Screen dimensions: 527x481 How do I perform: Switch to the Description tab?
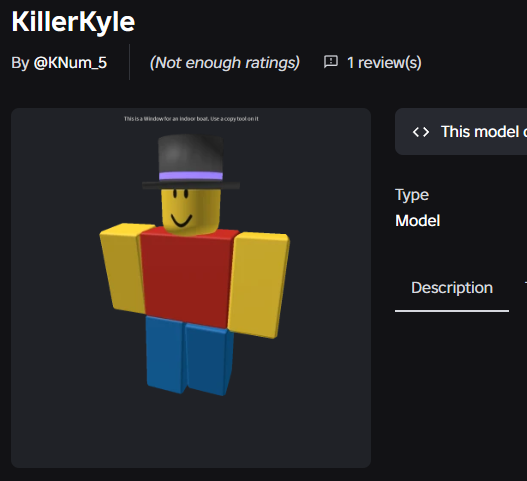452,288
